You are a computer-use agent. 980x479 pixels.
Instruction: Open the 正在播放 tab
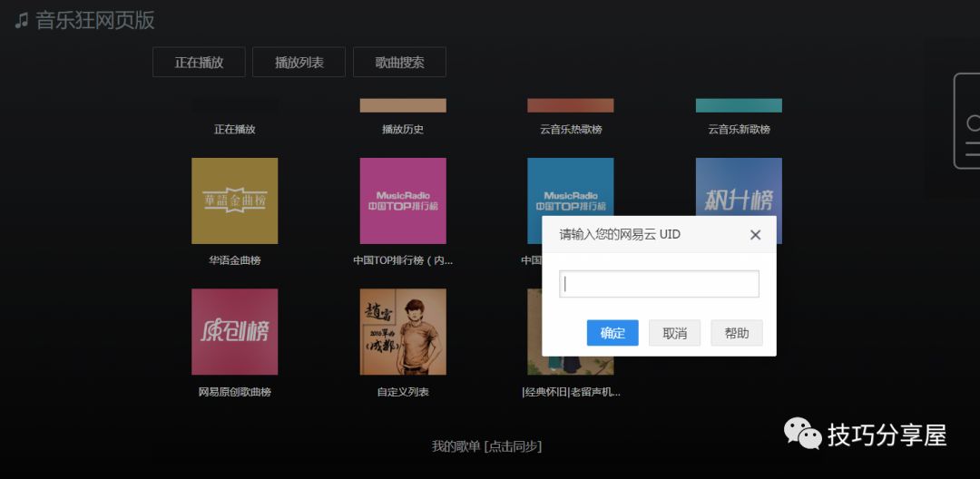click(199, 62)
